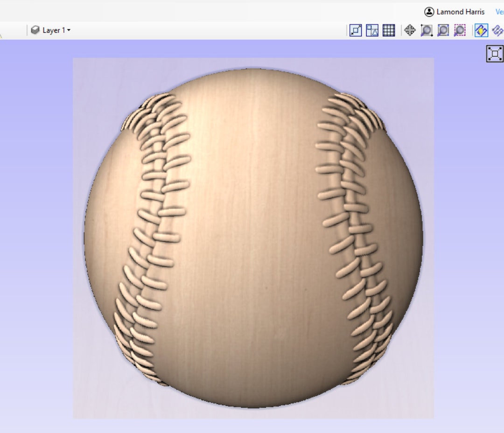
Task: Zoom to the selected objects
Action: coord(459,30)
